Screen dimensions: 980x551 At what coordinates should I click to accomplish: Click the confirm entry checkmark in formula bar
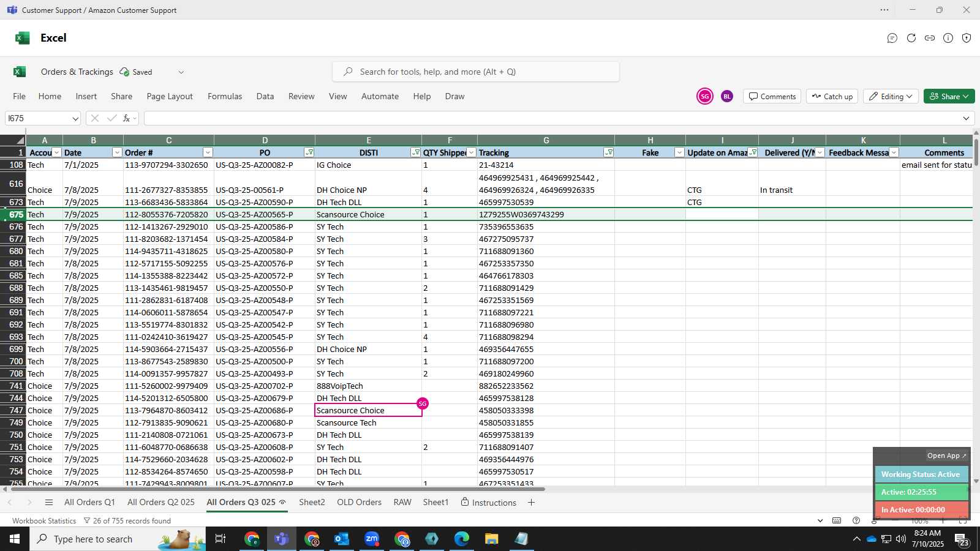111,118
